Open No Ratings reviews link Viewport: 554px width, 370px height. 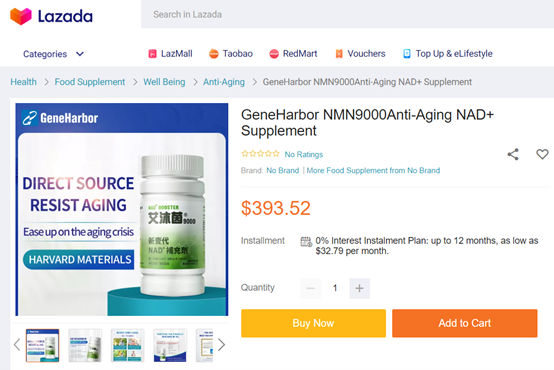(x=304, y=154)
